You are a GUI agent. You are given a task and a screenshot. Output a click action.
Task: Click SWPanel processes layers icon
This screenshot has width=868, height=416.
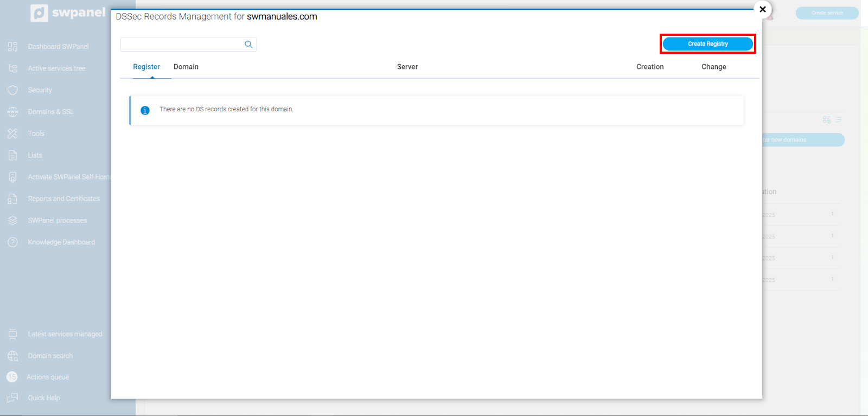click(13, 220)
